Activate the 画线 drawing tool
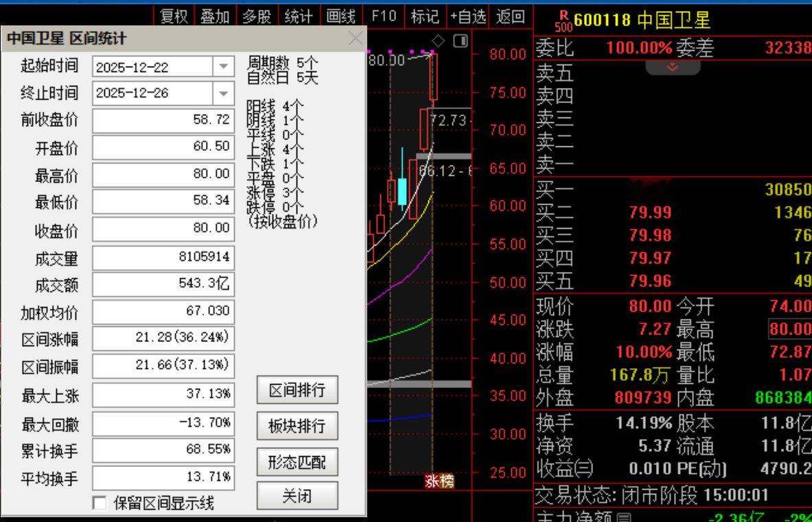Screen dimensions: 812x522 [x=341, y=16]
